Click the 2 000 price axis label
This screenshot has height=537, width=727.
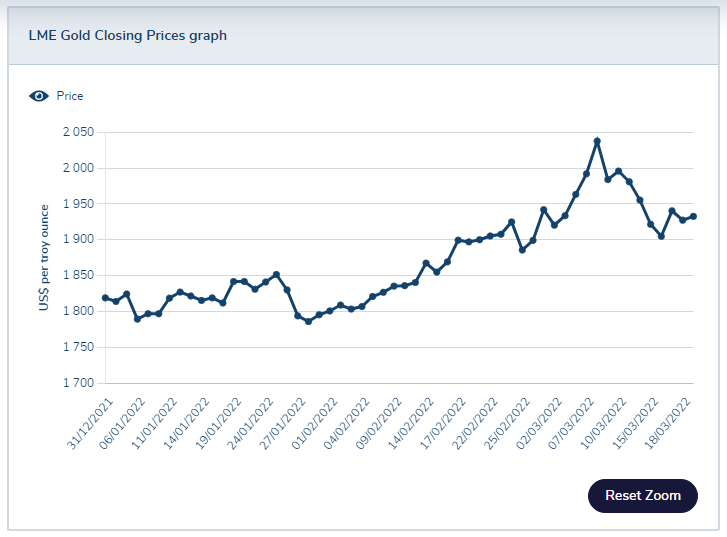tap(76, 168)
